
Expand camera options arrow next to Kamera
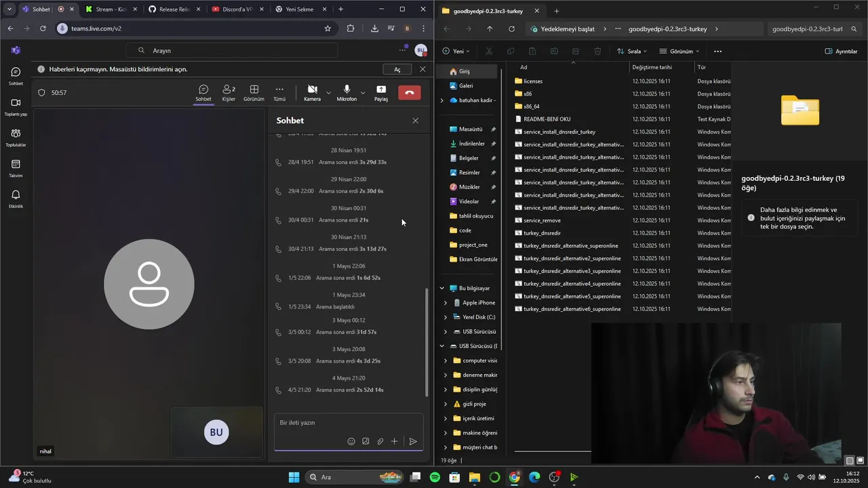328,93
